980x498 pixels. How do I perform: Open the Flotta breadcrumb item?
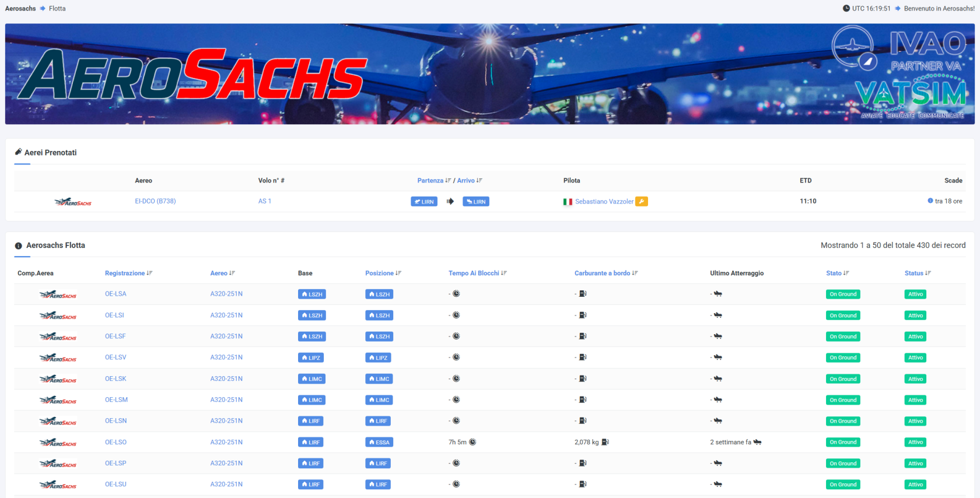pos(57,9)
